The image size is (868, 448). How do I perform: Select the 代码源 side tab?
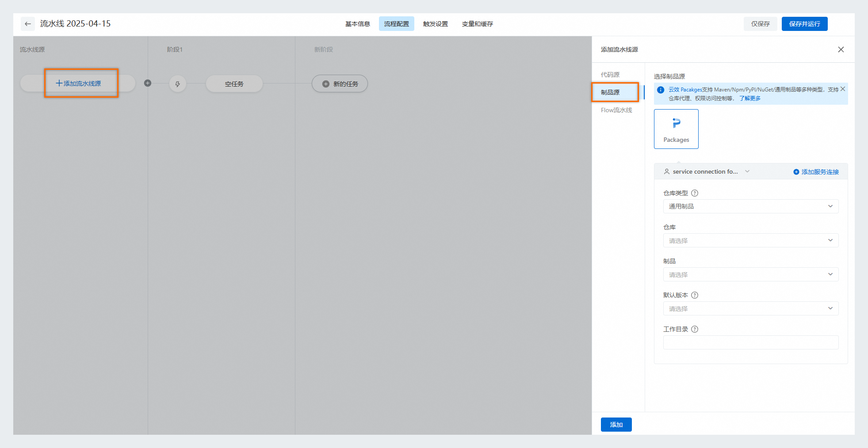[x=610, y=75]
